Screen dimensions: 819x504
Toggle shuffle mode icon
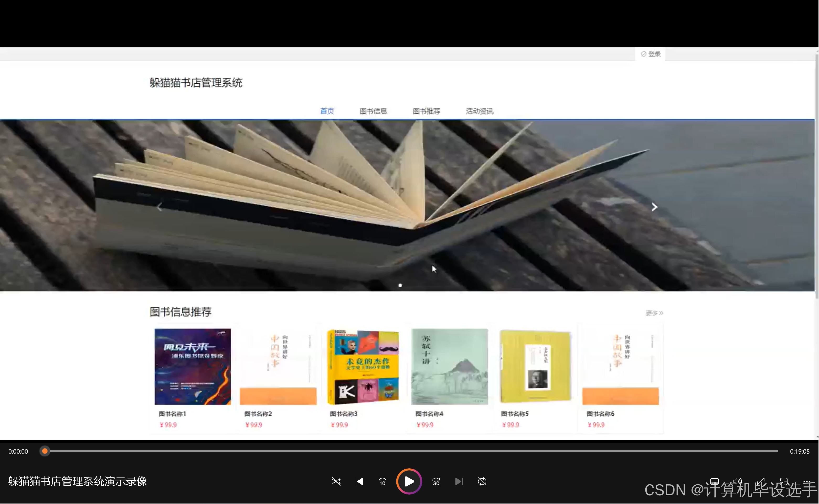pos(336,481)
